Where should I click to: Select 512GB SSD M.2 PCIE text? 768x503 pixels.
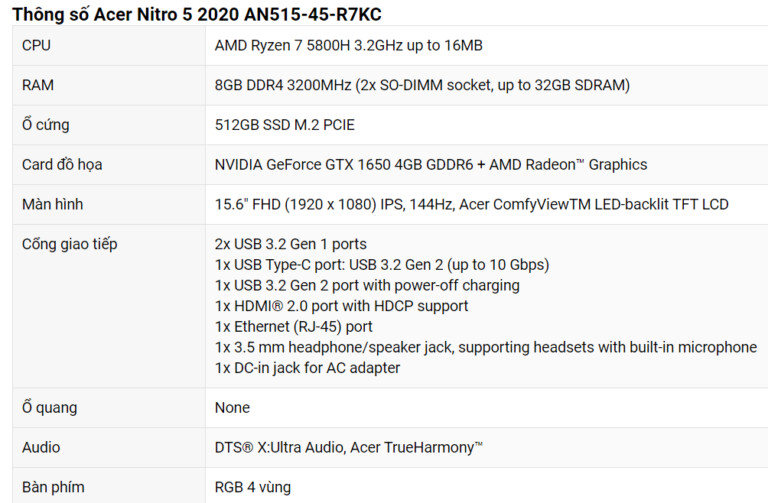coord(285,124)
